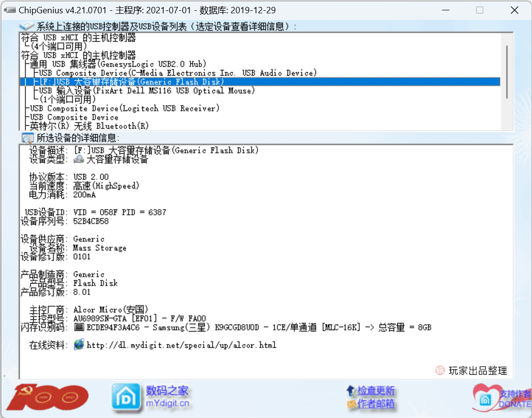Screen dimensions: 532x418
Task: Open the 数码之家 website link
Action: [x=168, y=390]
